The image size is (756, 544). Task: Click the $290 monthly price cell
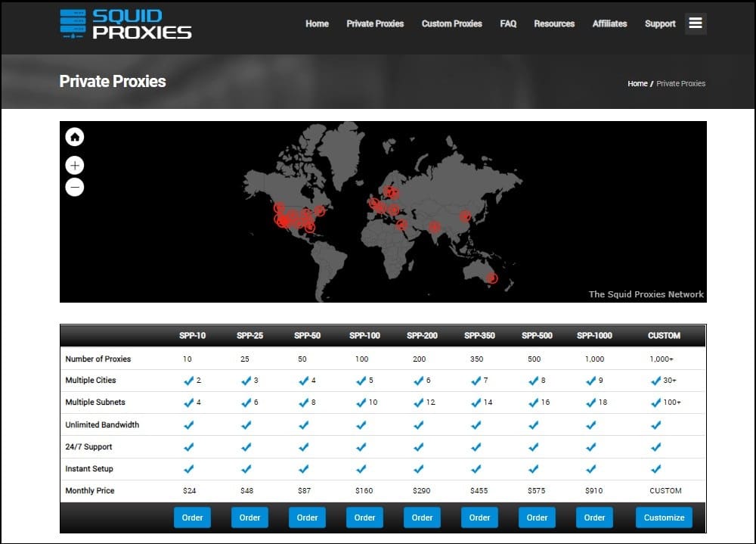point(421,491)
